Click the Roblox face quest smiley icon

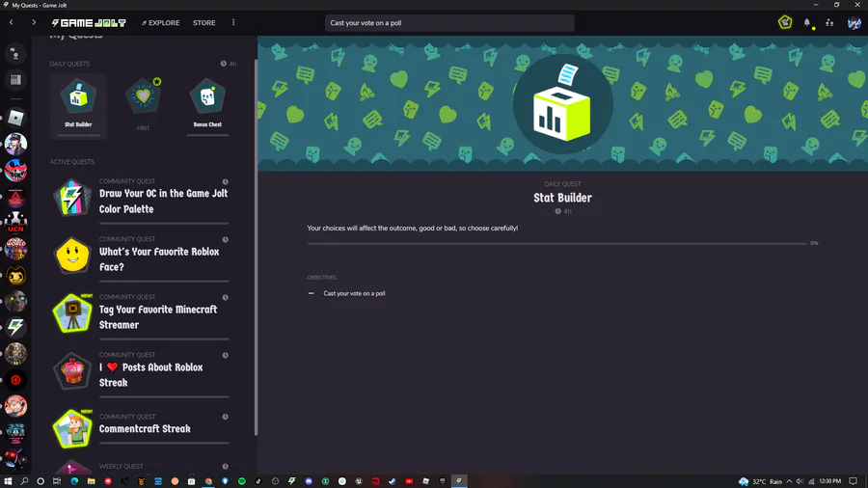click(x=72, y=256)
